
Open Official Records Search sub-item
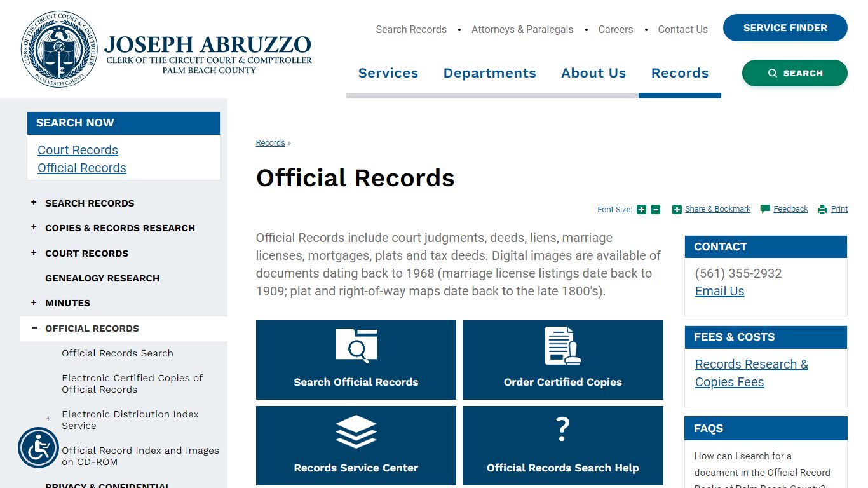[118, 353]
